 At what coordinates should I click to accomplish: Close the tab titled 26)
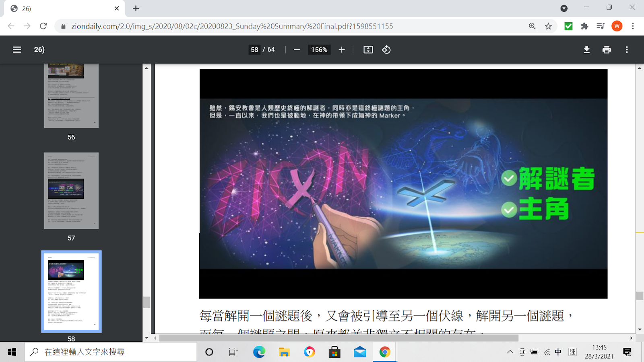tap(117, 8)
